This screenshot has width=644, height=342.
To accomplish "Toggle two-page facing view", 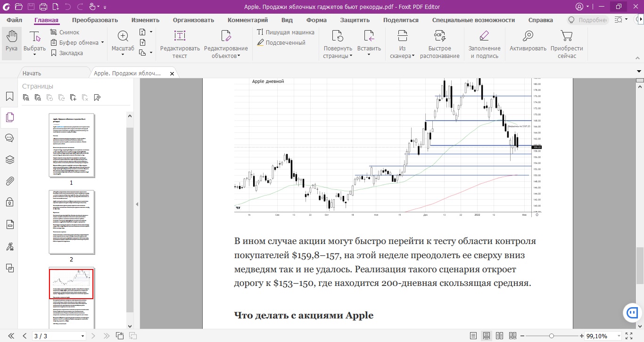I will point(500,336).
